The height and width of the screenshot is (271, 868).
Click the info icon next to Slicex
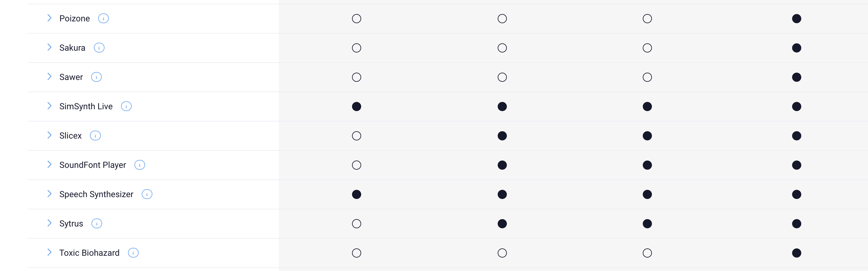pyautogui.click(x=95, y=136)
